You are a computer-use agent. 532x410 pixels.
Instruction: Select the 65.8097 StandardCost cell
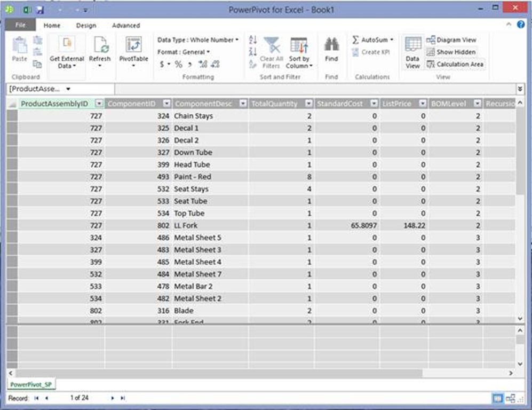(347, 225)
